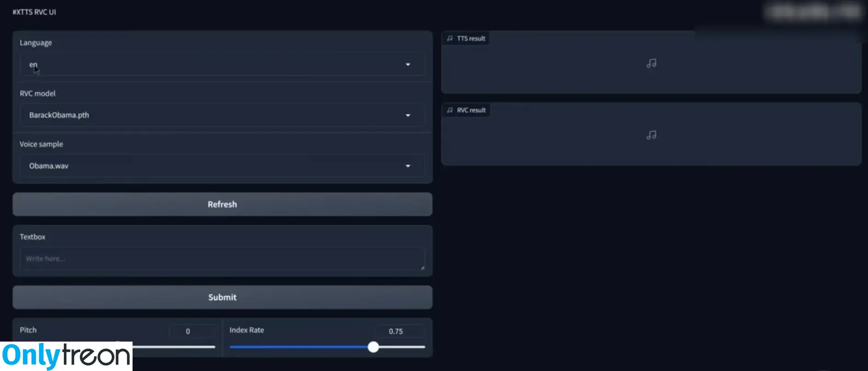Click the Voice sample dropdown arrow
868x371 pixels.
408,166
